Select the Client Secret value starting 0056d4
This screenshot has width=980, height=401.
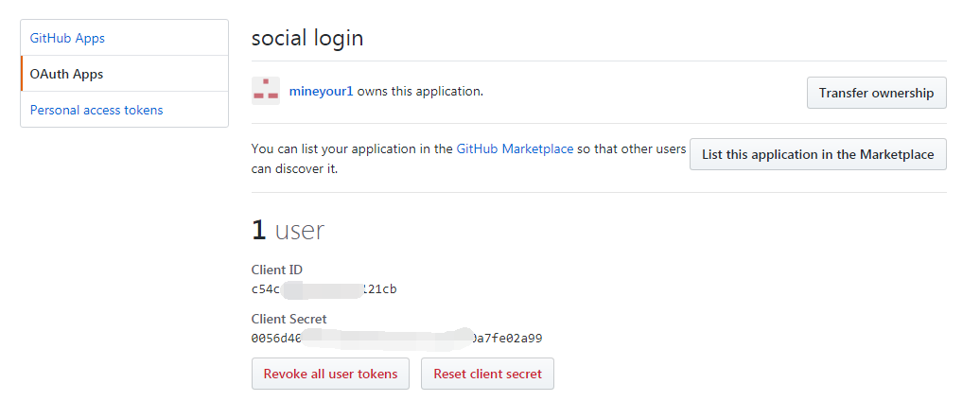tap(396, 339)
